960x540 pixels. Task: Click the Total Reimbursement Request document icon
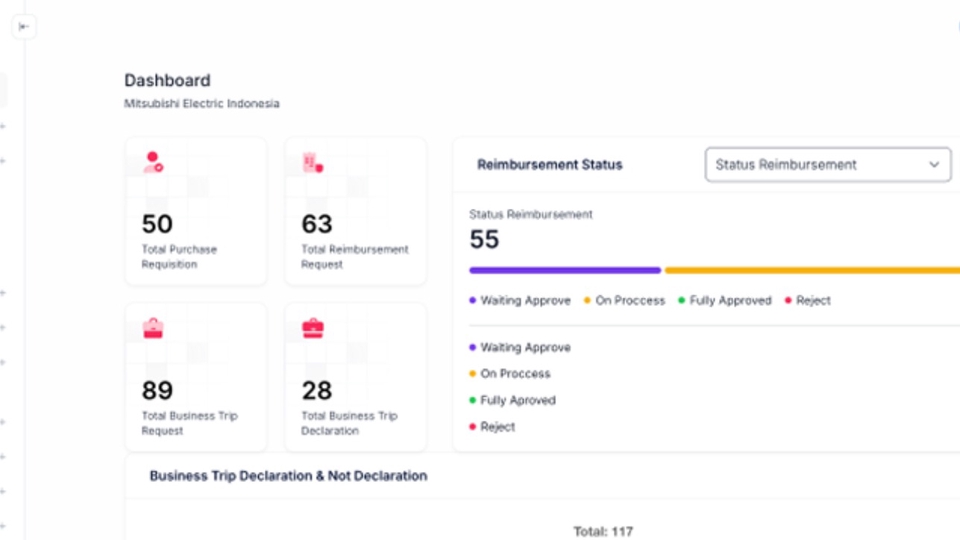(x=312, y=162)
